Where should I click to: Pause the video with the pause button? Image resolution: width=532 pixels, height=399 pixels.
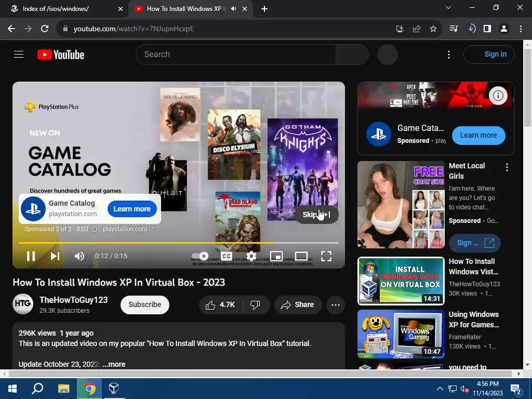(x=31, y=256)
